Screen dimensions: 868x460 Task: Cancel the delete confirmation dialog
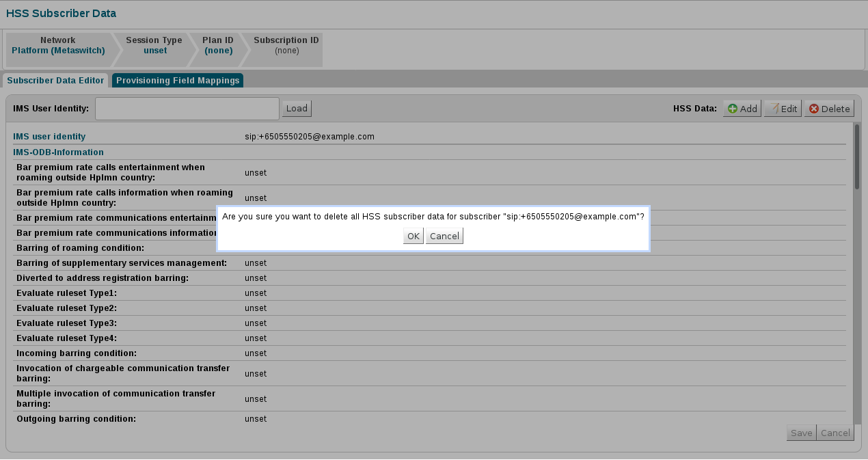(x=444, y=236)
